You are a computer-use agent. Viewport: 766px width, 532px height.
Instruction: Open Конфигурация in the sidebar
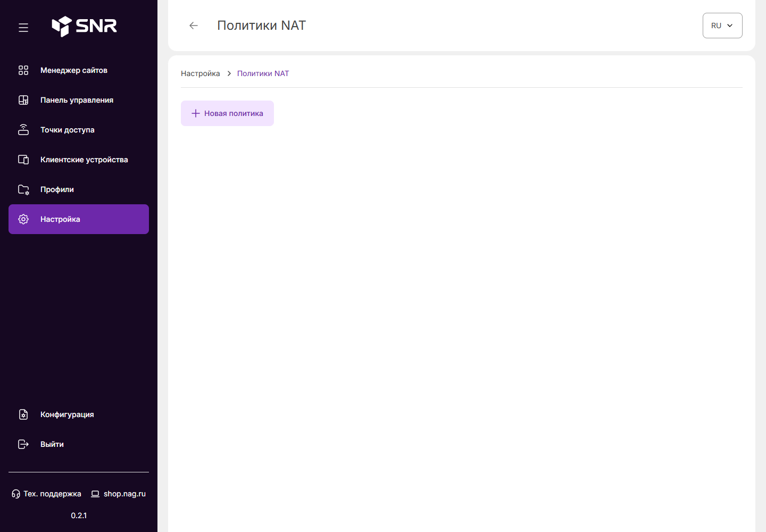(x=79, y=414)
